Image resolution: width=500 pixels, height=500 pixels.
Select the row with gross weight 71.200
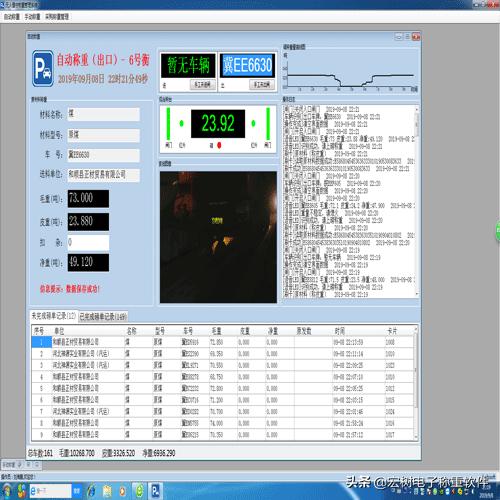223,400
